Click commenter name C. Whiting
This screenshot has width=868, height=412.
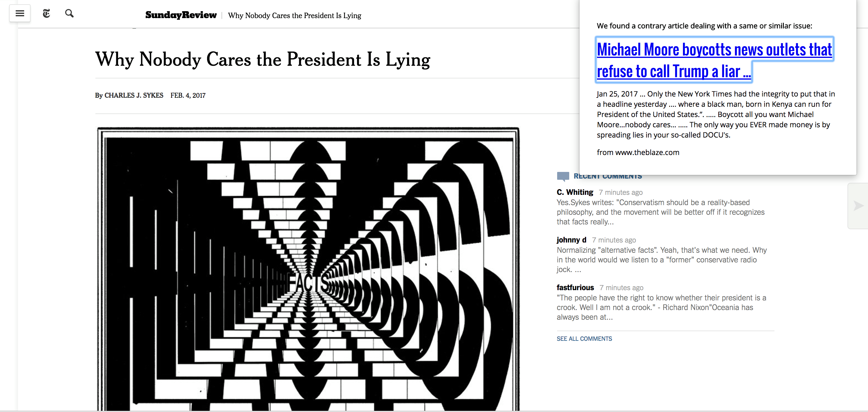(575, 192)
